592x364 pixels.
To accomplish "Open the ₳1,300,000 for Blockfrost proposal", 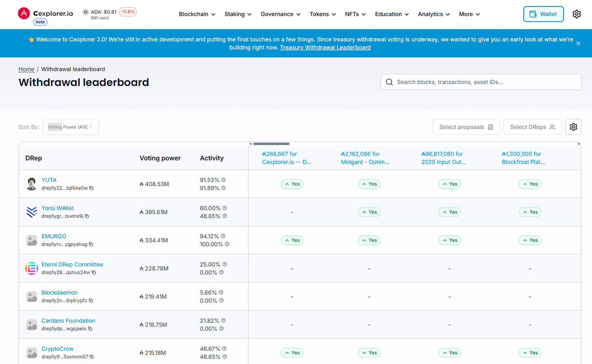I will [524, 158].
